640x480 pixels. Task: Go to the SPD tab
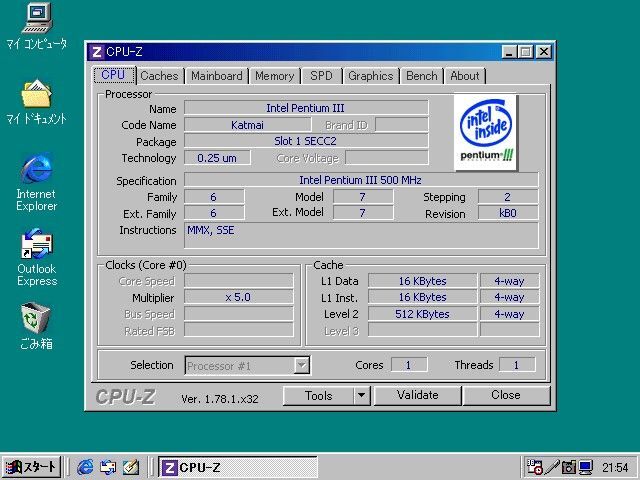321,76
